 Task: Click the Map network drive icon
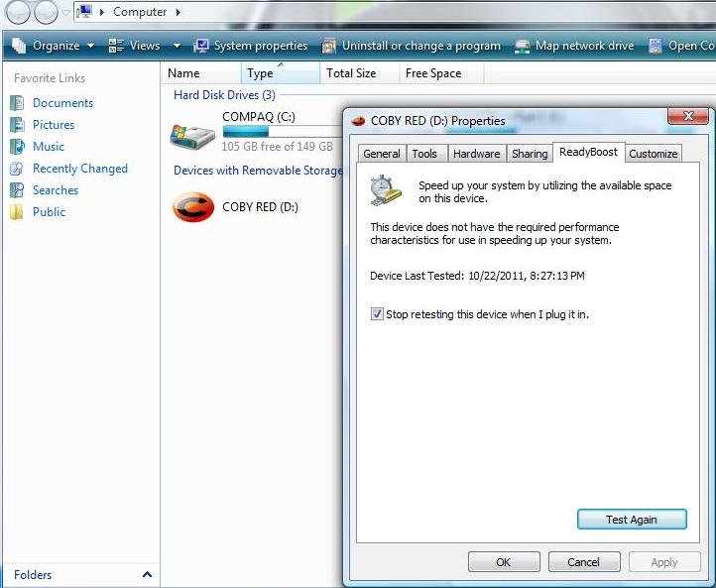522,47
